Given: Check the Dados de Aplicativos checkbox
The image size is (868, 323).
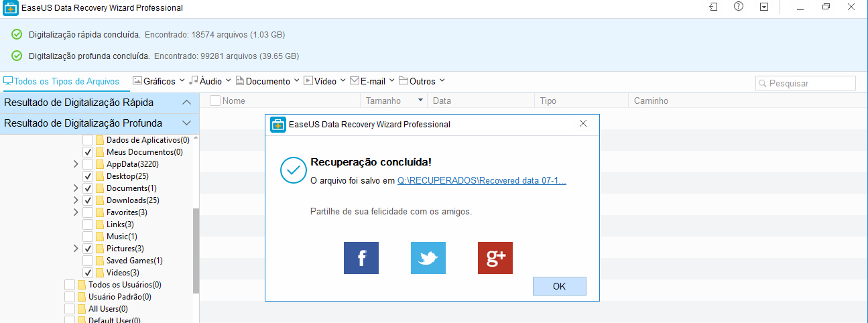Looking at the screenshot, I should [x=88, y=140].
